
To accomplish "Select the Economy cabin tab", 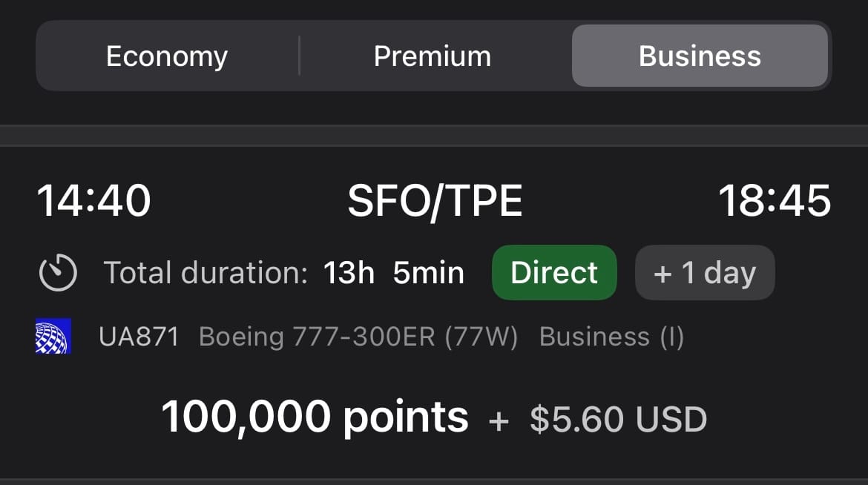I will (x=167, y=56).
